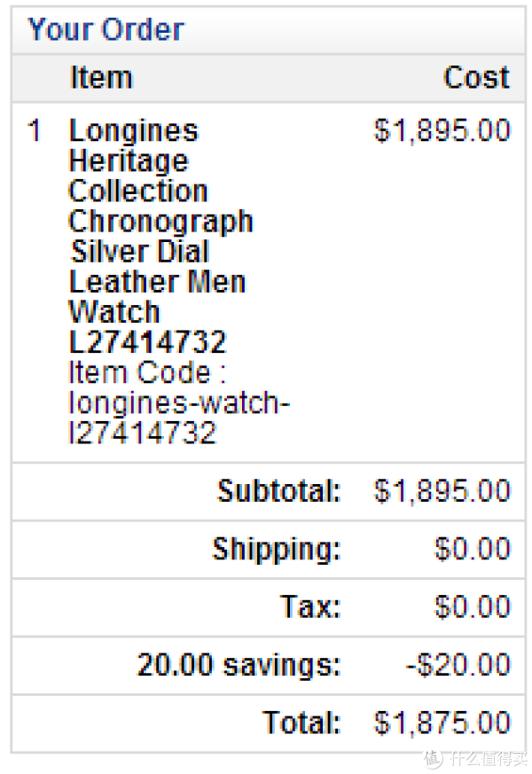Click the watermark logo icon at the bottom
This screenshot has width=532, height=774.
pos(434,758)
